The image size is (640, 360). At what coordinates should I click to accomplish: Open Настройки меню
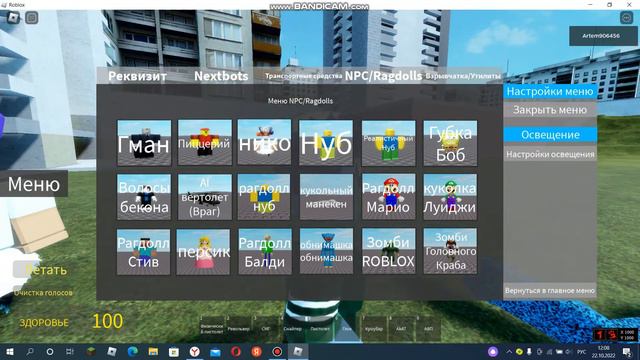550,91
